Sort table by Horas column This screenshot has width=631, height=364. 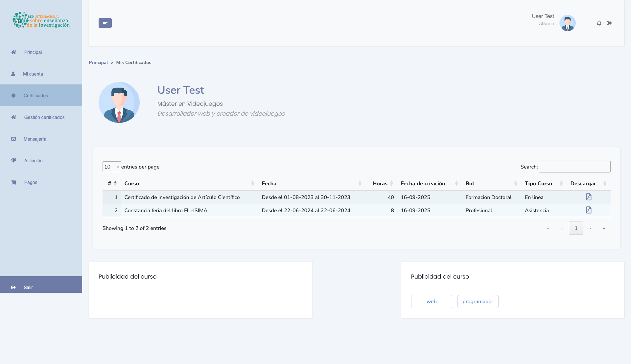pos(380,184)
